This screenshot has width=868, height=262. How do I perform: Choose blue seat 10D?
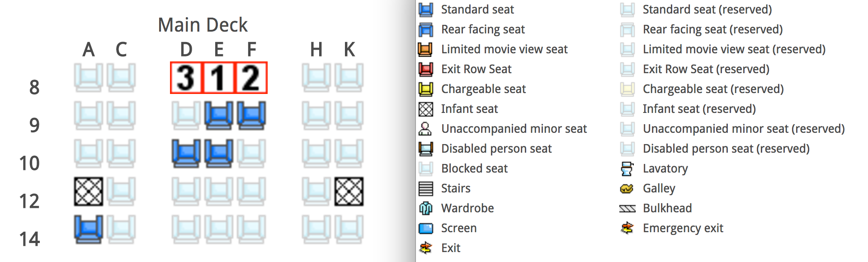[x=186, y=154]
